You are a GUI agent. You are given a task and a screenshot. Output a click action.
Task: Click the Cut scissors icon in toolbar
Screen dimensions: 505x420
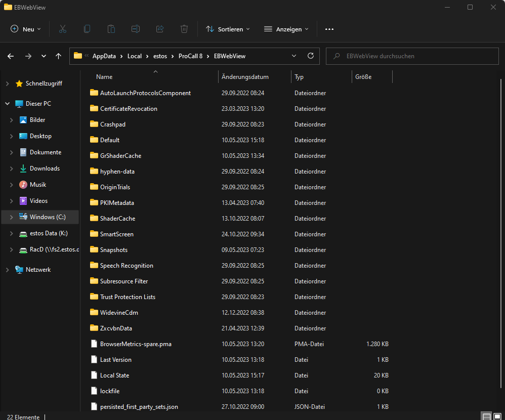63,29
